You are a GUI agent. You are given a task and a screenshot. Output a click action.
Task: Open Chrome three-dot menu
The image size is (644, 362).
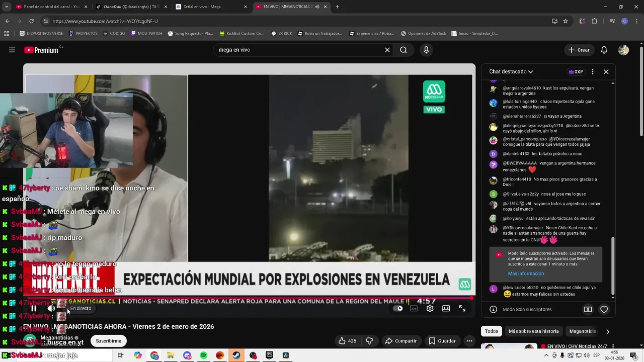coord(637,21)
